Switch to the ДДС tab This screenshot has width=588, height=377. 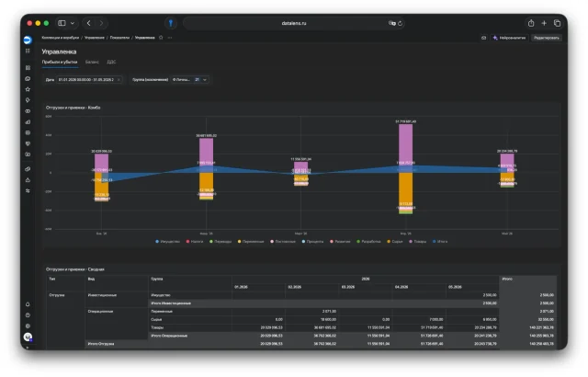pyautogui.click(x=111, y=62)
